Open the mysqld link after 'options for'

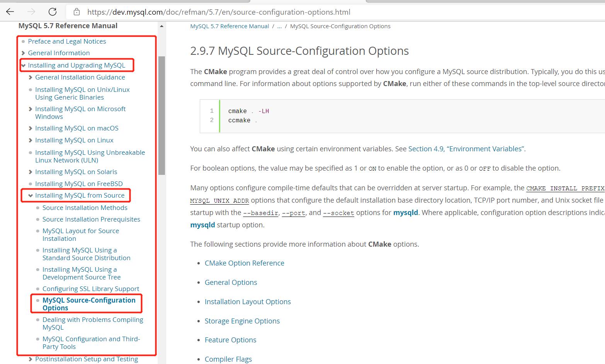click(x=406, y=213)
